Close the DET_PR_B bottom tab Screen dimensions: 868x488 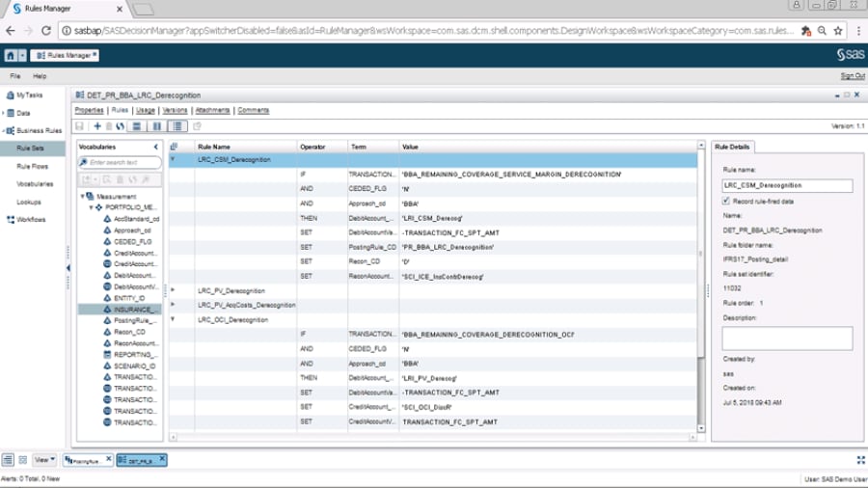click(x=162, y=459)
